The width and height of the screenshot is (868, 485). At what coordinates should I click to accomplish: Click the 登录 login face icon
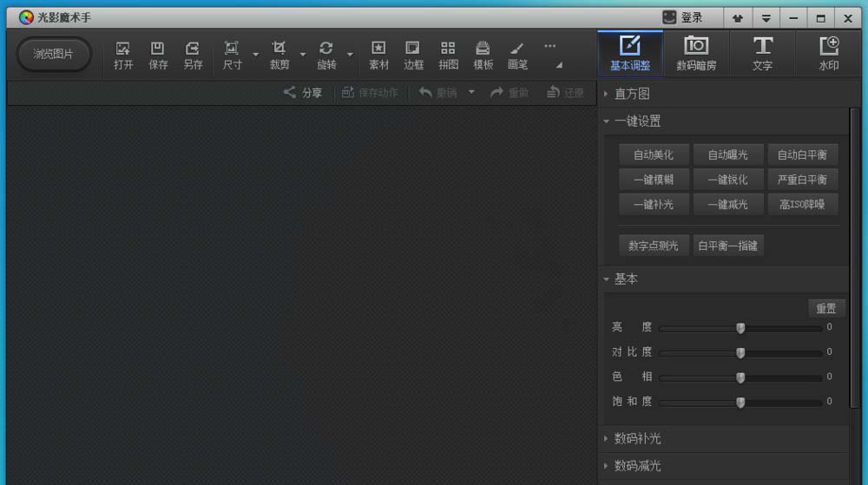[669, 17]
